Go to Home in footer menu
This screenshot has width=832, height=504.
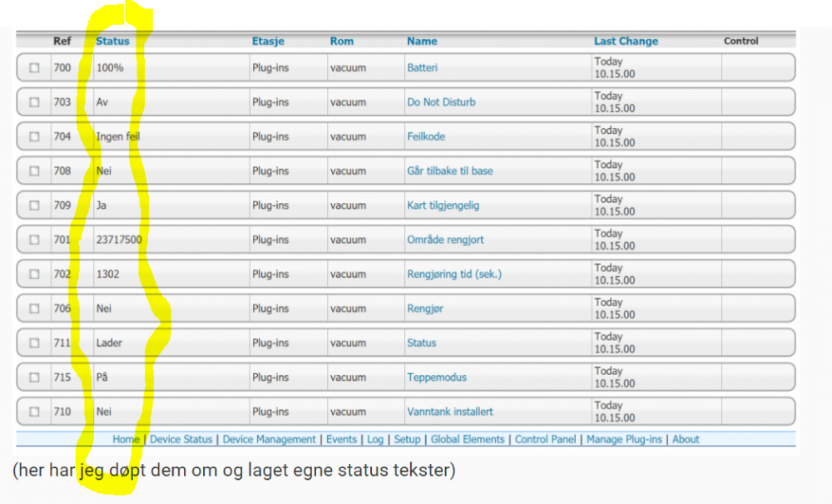[126, 439]
